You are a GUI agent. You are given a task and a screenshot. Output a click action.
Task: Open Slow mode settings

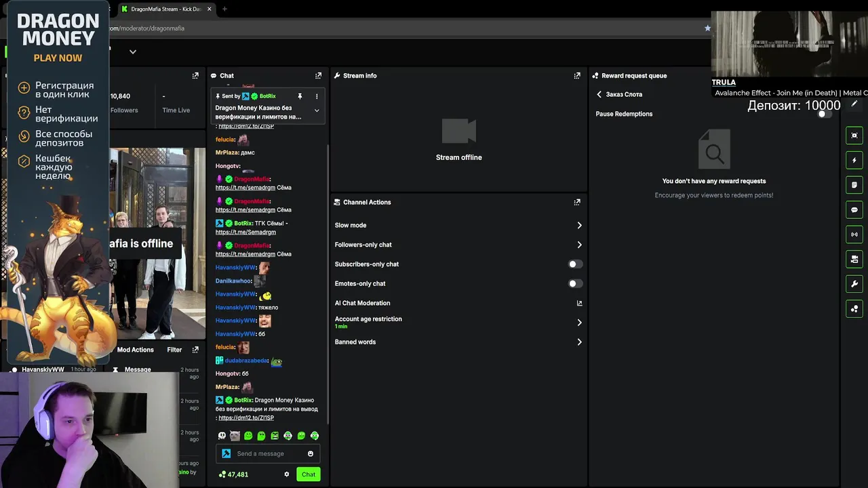click(458, 225)
